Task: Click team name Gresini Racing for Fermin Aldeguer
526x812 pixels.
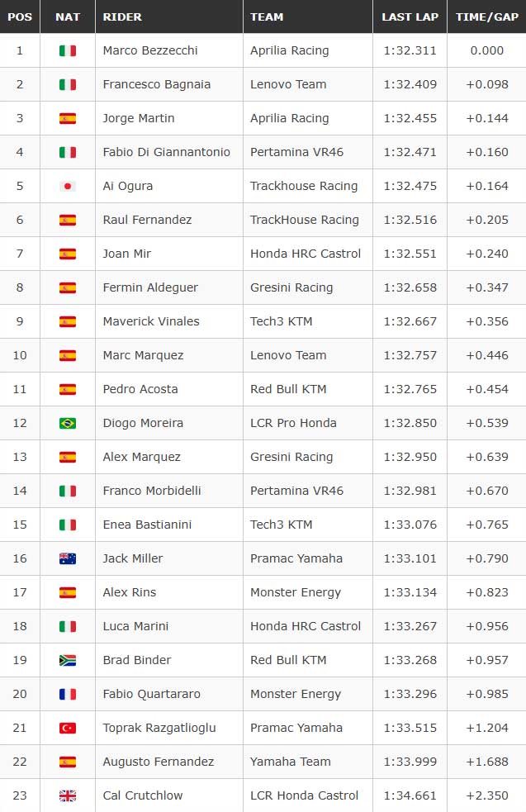Action: (291, 287)
